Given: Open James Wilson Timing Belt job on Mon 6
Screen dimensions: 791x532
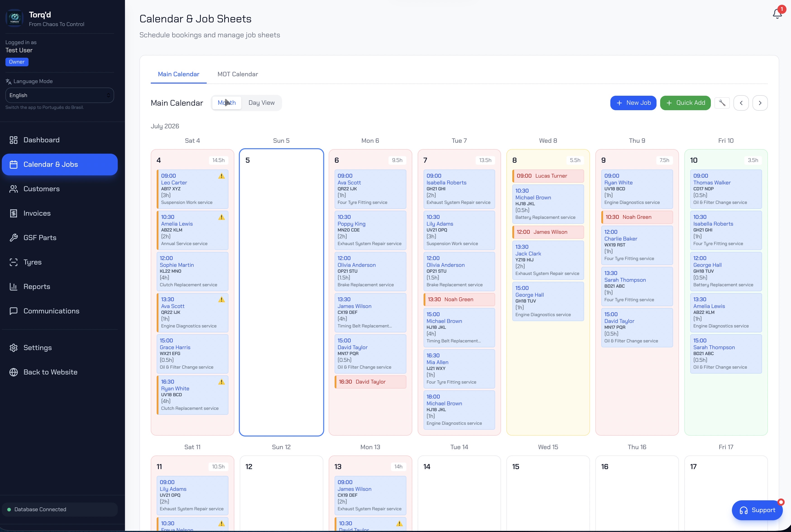Looking at the screenshot, I should tap(370, 313).
